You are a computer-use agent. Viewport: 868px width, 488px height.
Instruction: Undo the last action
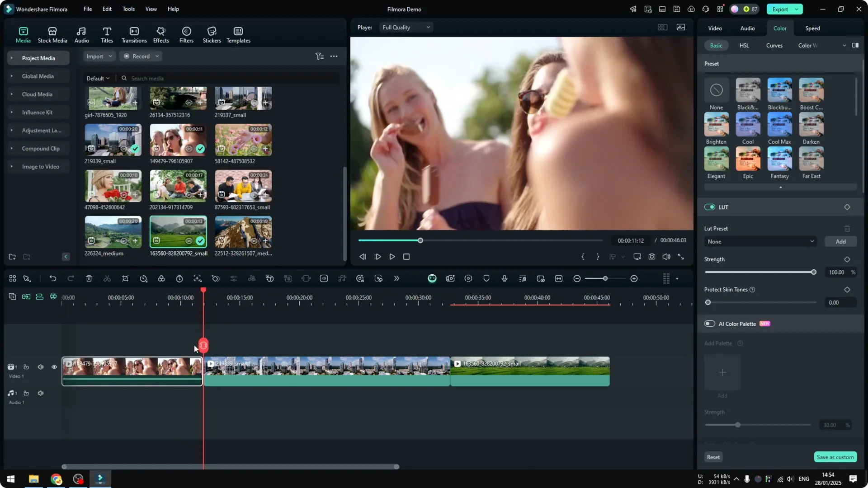[x=53, y=278]
